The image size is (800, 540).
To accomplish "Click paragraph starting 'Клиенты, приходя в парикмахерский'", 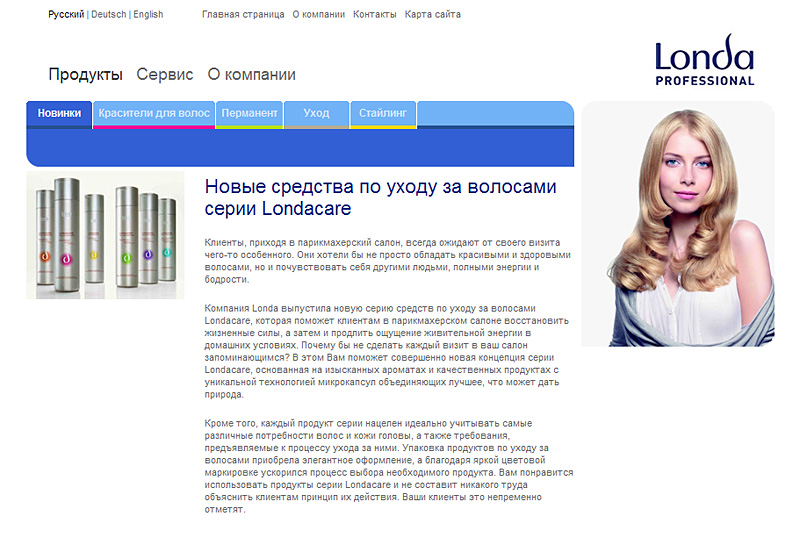I will 388,261.
